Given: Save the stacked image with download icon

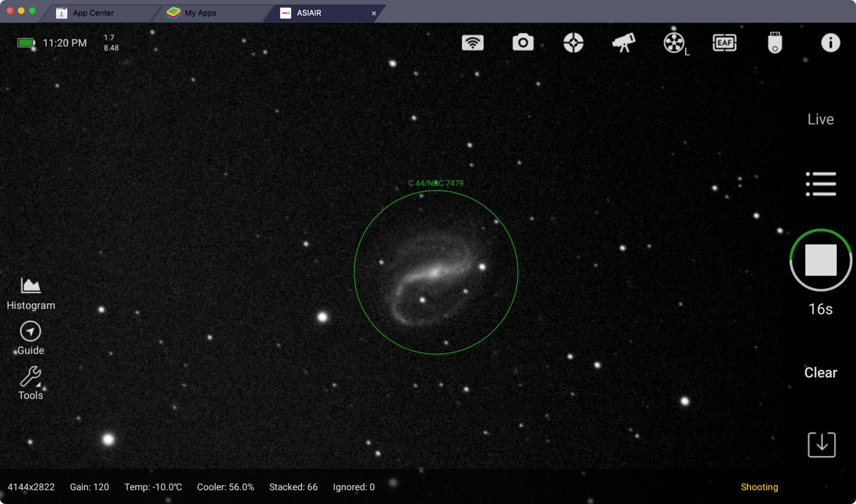Looking at the screenshot, I should pos(821,445).
